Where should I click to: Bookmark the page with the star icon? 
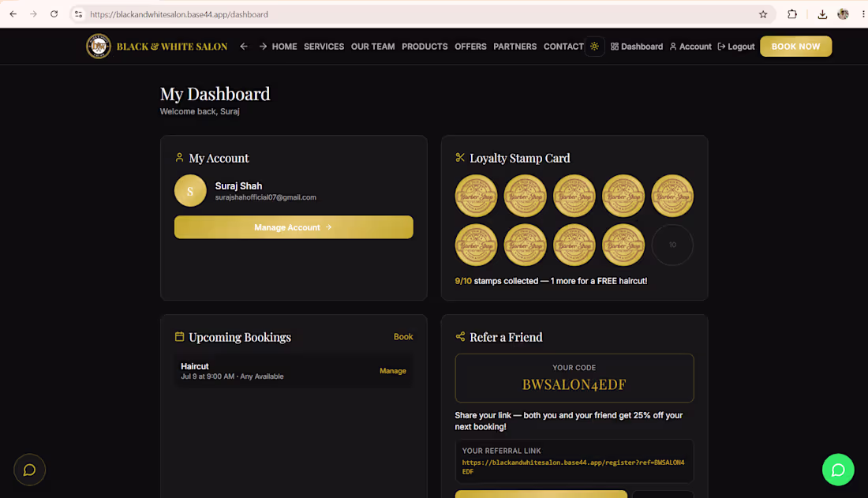coord(763,14)
